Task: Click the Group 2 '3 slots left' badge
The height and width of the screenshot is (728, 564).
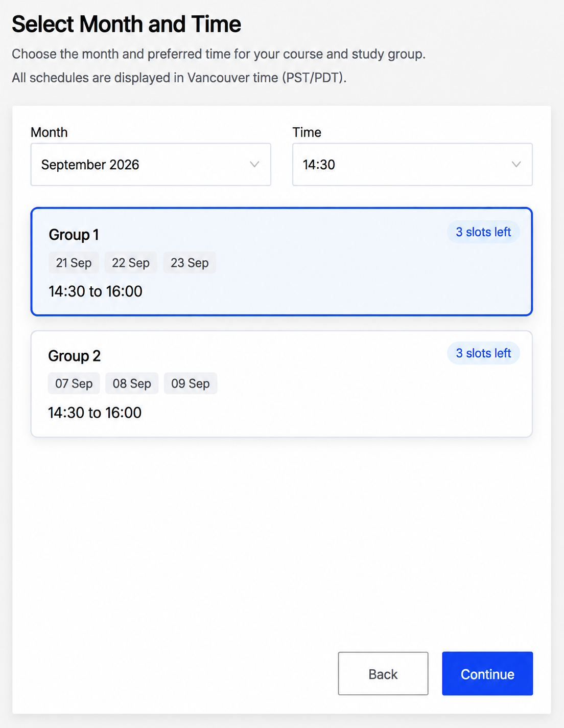Action: click(x=483, y=353)
